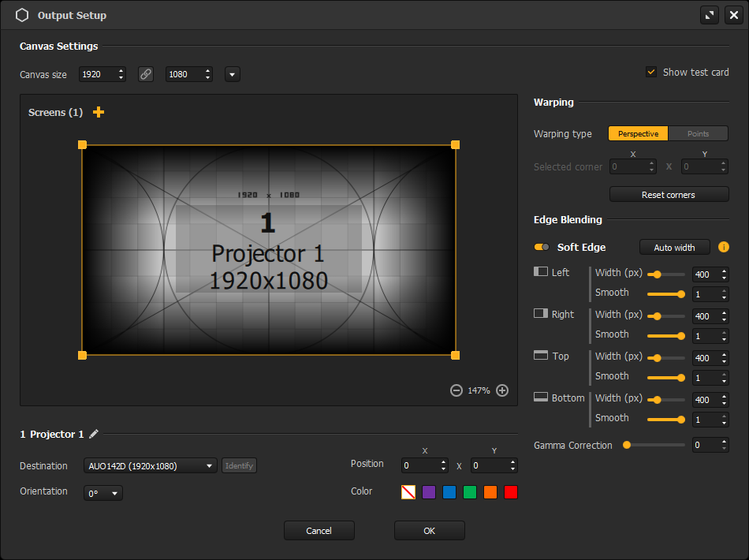Toggle the Soft Edge switch
The image size is (749, 560).
click(x=542, y=247)
